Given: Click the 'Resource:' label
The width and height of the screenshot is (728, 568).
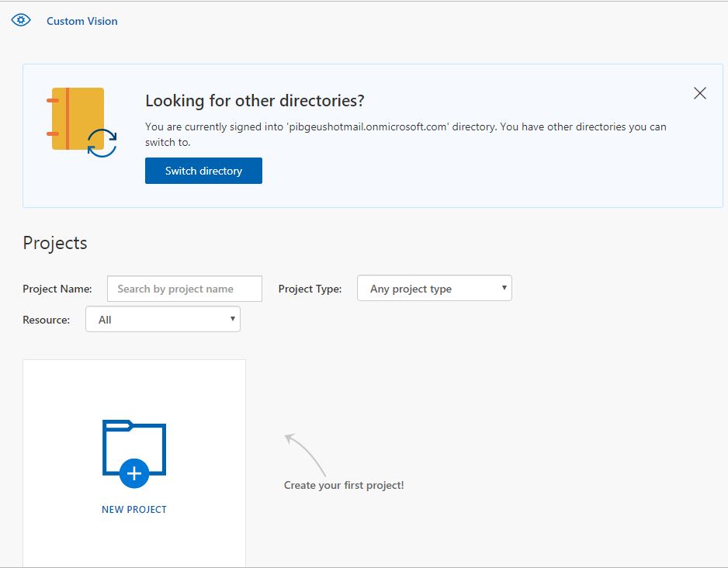Looking at the screenshot, I should pyautogui.click(x=46, y=320).
